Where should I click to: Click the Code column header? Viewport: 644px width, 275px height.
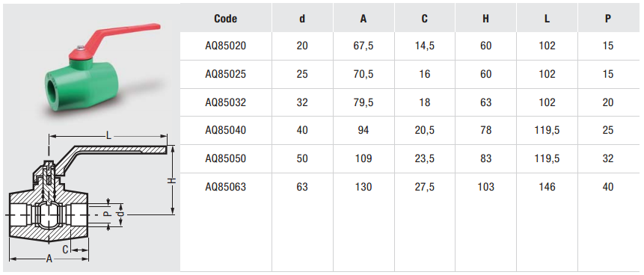(225, 19)
